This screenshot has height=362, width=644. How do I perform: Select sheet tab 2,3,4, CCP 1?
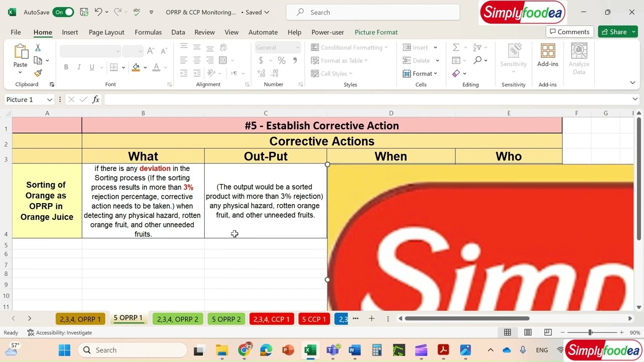tap(271, 319)
